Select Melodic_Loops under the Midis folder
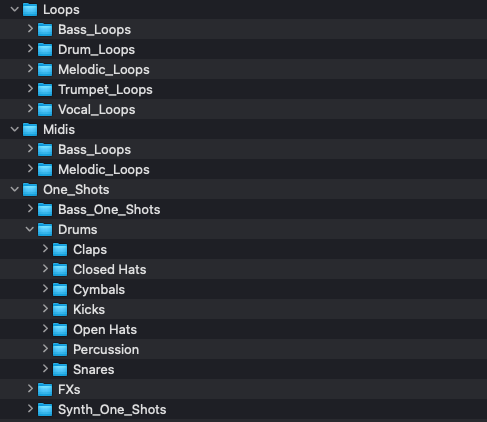 pyautogui.click(x=243, y=169)
